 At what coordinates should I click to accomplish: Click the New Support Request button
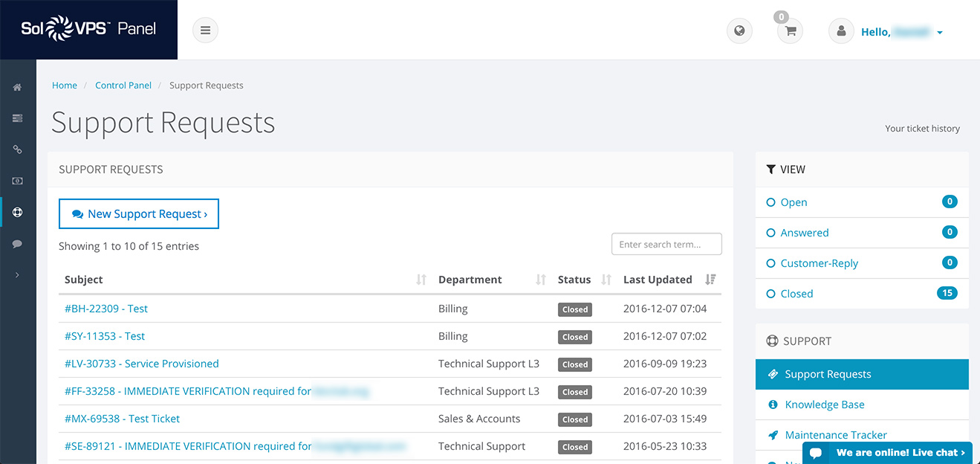coord(138,213)
